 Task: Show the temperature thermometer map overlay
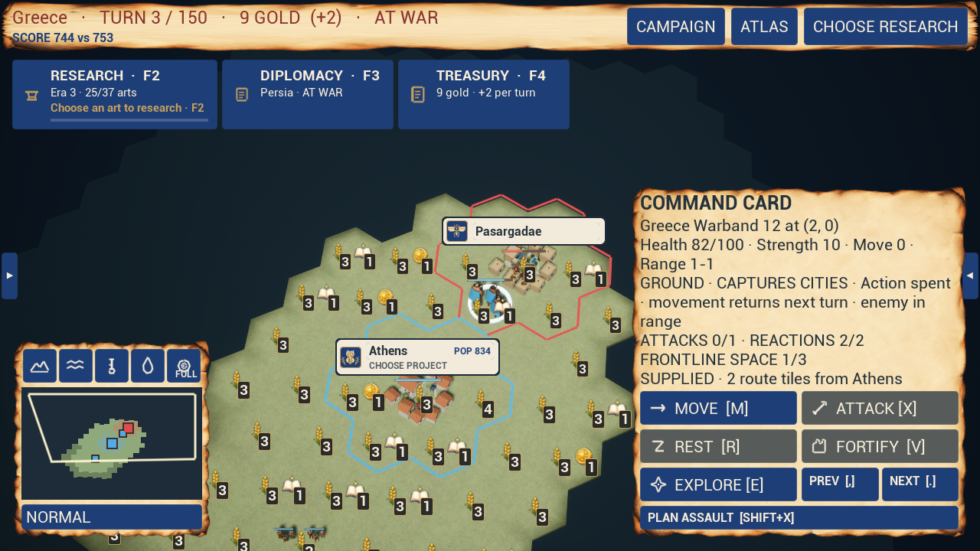(x=112, y=366)
